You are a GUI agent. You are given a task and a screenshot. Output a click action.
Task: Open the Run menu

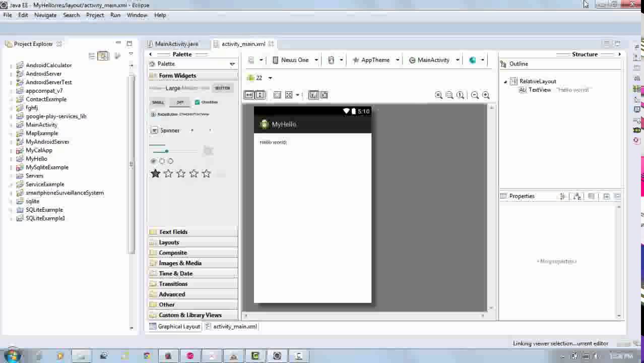click(x=115, y=15)
